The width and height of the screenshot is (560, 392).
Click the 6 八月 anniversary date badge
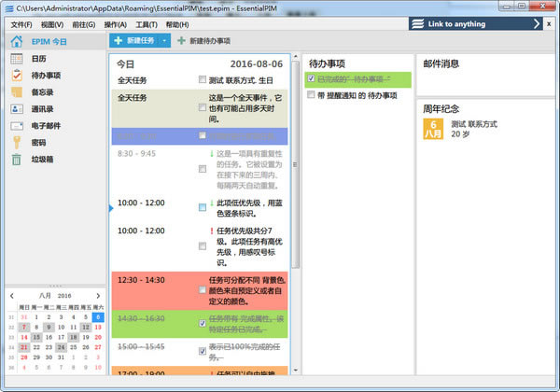(434, 129)
